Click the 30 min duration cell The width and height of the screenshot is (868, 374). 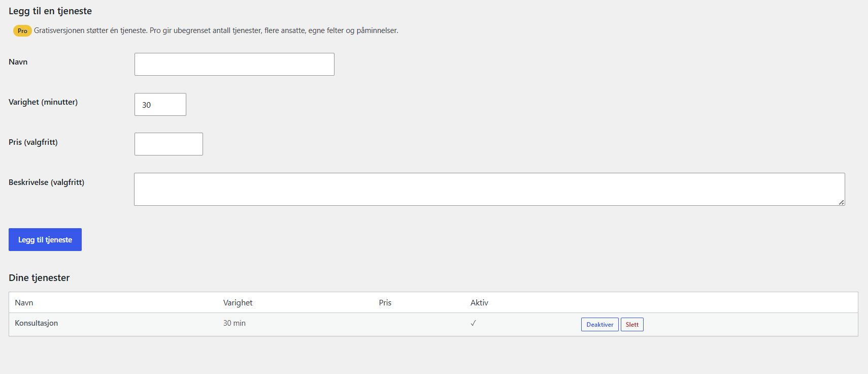pos(235,323)
